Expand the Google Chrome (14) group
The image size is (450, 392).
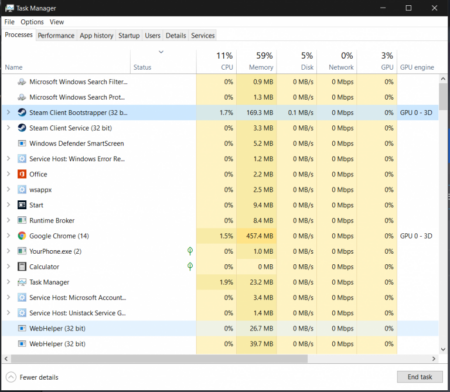coord(9,236)
